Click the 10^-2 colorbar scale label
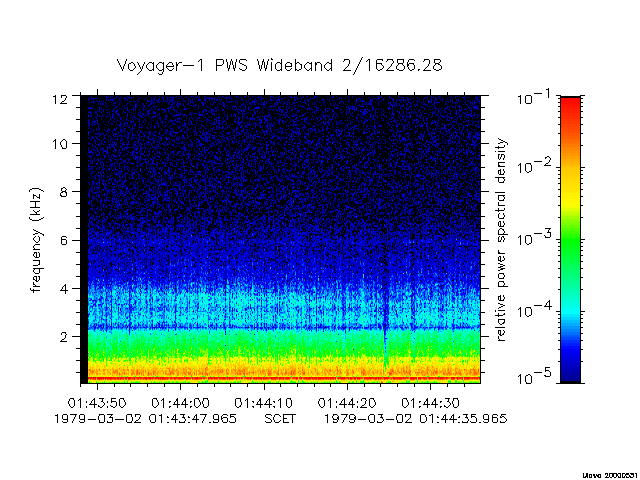640x480 pixels. [535, 167]
